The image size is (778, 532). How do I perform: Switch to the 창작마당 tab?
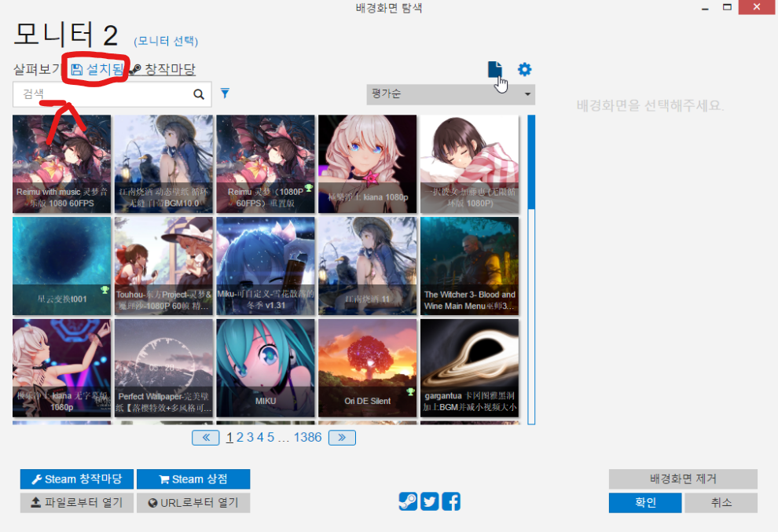tap(163, 69)
